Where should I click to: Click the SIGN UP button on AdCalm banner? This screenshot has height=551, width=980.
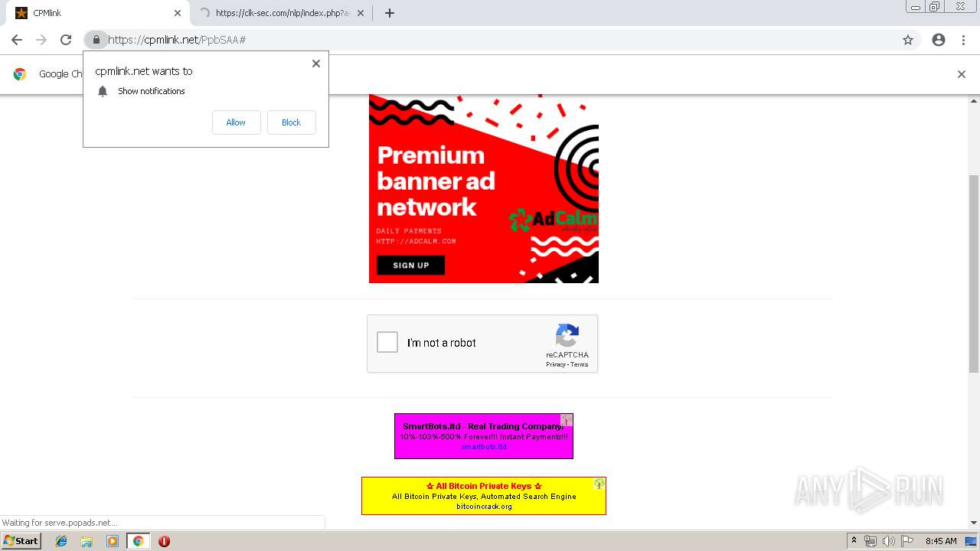[x=410, y=266]
